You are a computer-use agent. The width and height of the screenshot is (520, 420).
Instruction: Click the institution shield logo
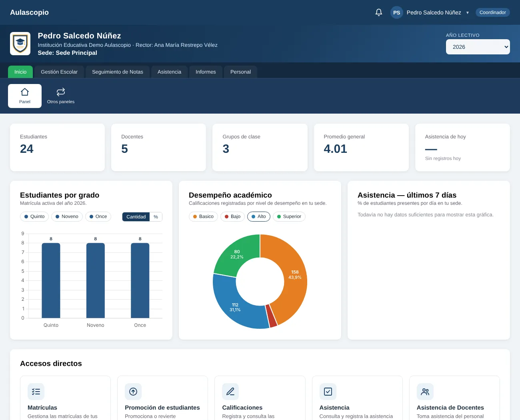(20, 44)
